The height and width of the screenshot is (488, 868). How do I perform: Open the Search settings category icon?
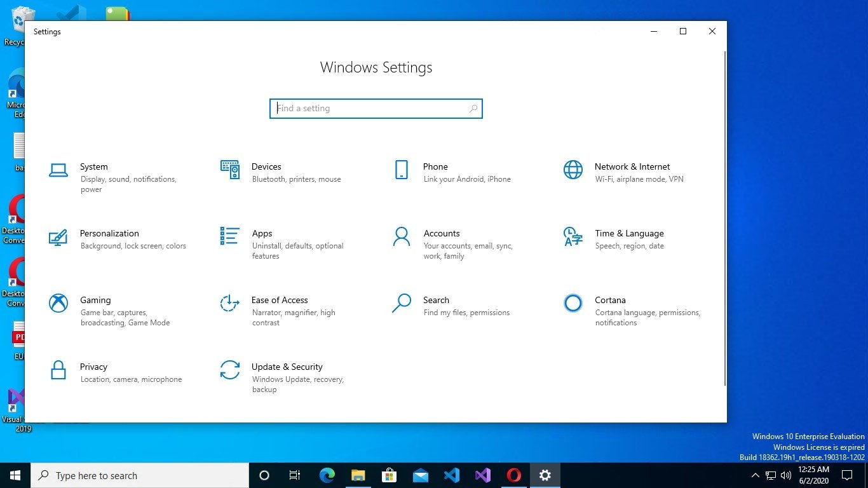[402, 303]
